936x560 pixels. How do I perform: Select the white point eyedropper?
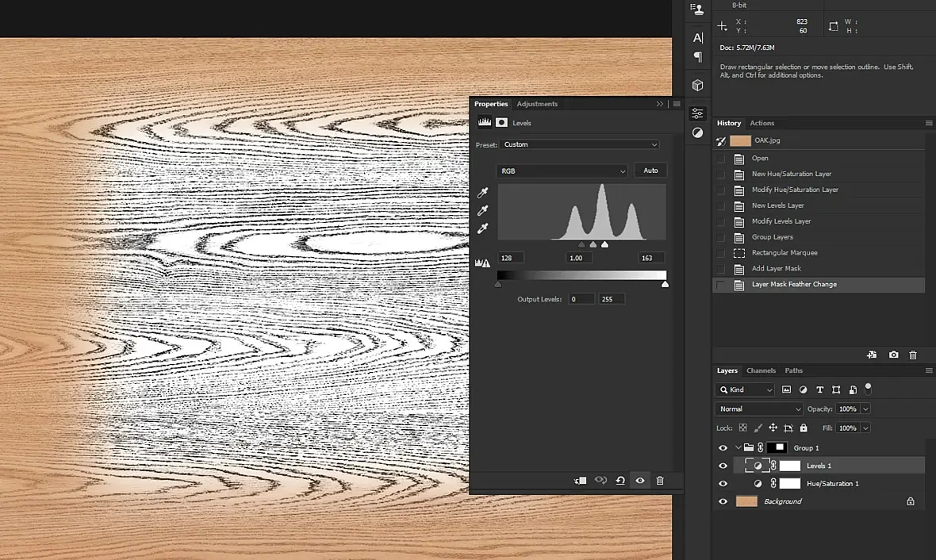pos(483,228)
